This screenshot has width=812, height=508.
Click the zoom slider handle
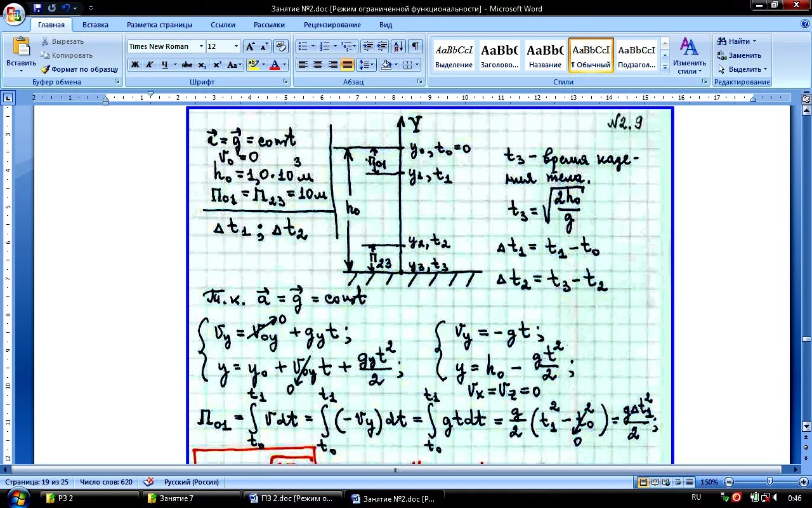(x=769, y=482)
